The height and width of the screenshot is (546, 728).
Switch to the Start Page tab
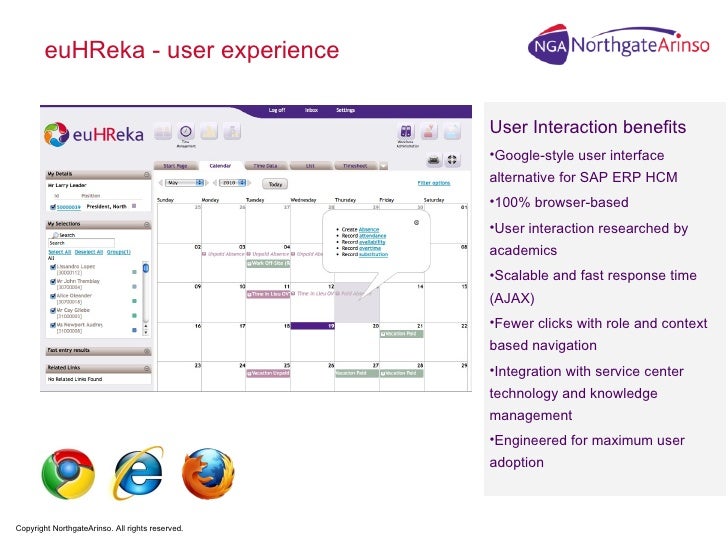coord(176,166)
